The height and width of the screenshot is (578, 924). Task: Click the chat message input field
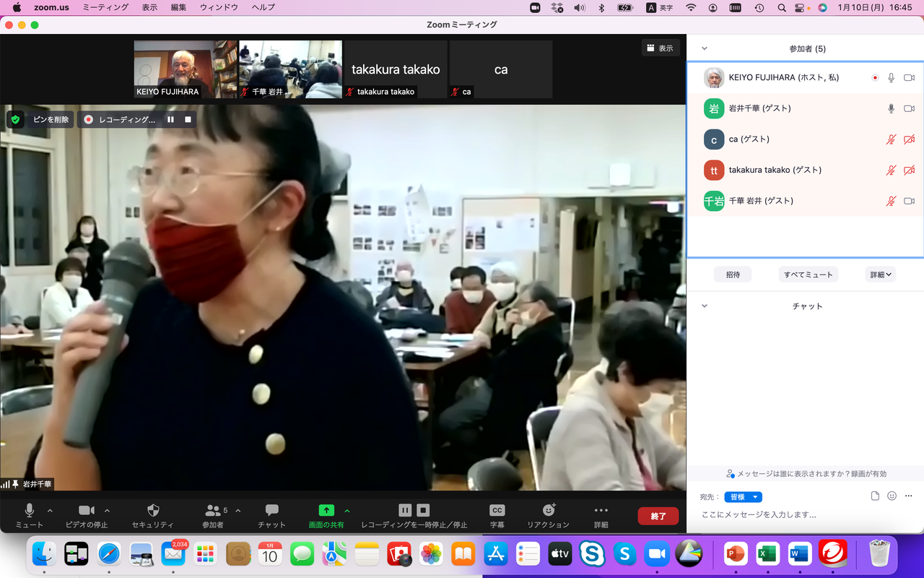coord(805,515)
